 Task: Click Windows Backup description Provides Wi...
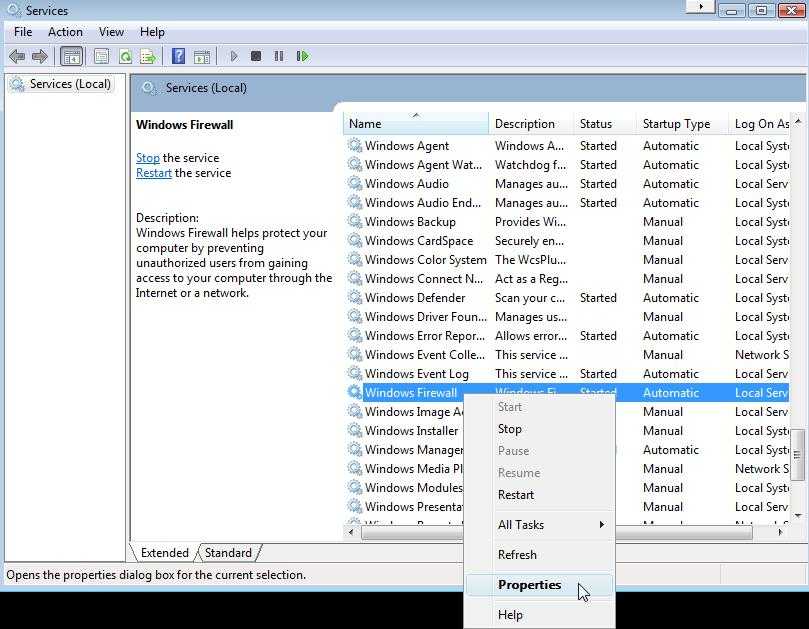[530, 221]
